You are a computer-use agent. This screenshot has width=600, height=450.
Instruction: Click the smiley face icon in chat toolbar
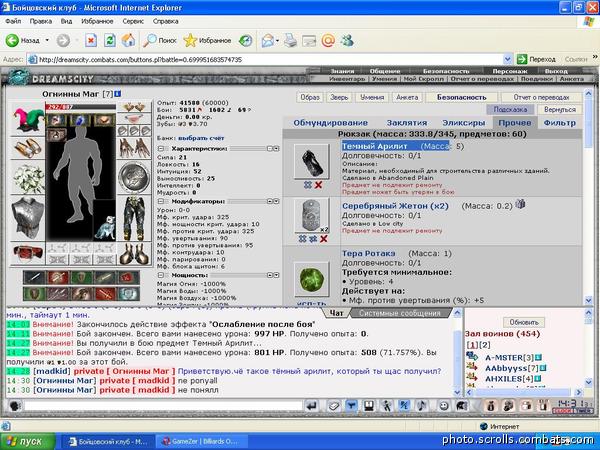tap(443, 406)
